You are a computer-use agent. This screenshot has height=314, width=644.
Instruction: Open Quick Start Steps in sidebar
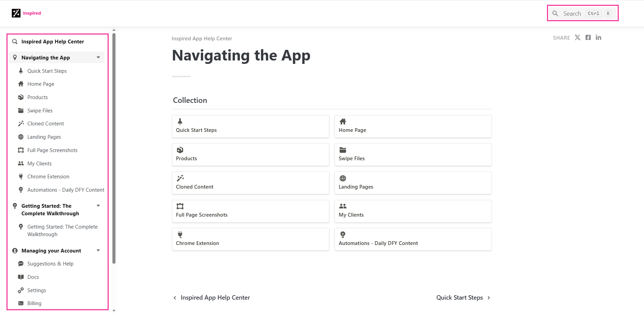click(47, 71)
